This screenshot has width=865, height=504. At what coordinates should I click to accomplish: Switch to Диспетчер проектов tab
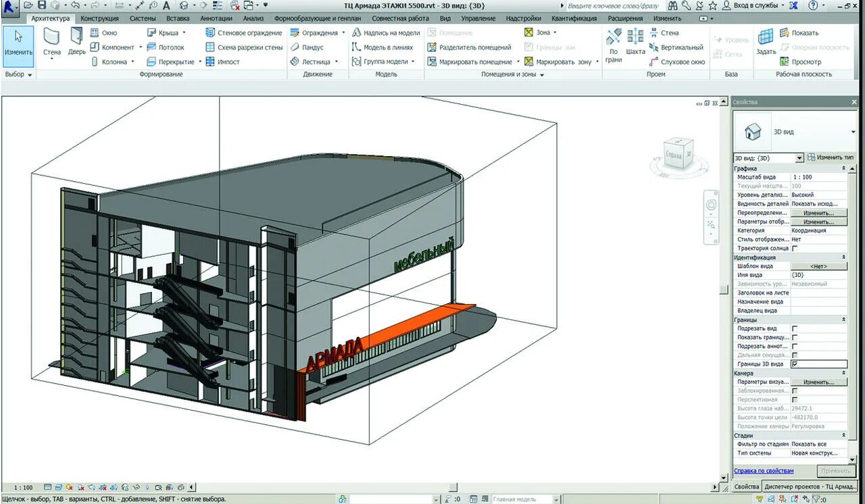(812, 486)
